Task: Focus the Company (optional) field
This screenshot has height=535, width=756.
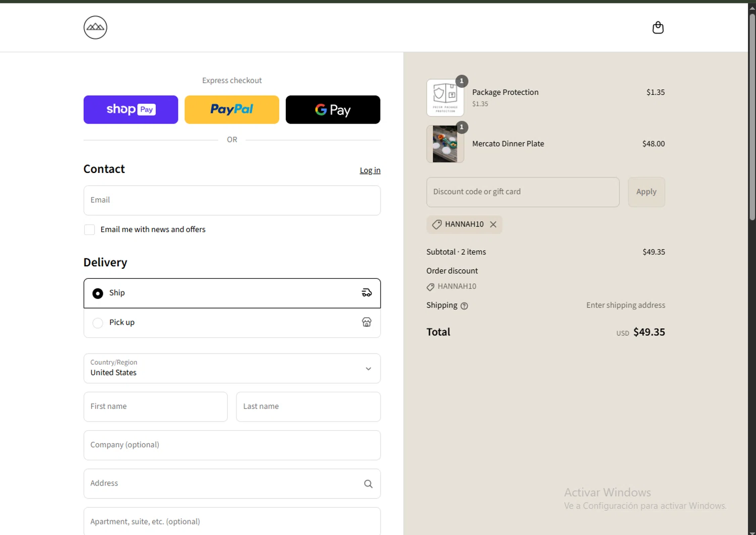Action: pyautogui.click(x=232, y=445)
